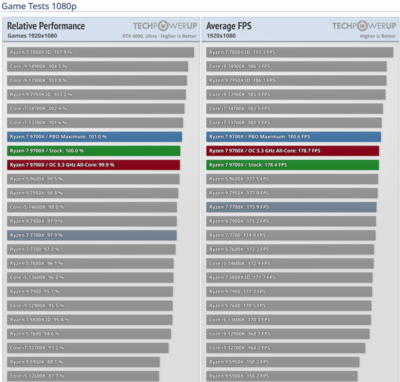Click the Relative Performance chart title
This screenshot has height=382, width=400.
point(46,26)
